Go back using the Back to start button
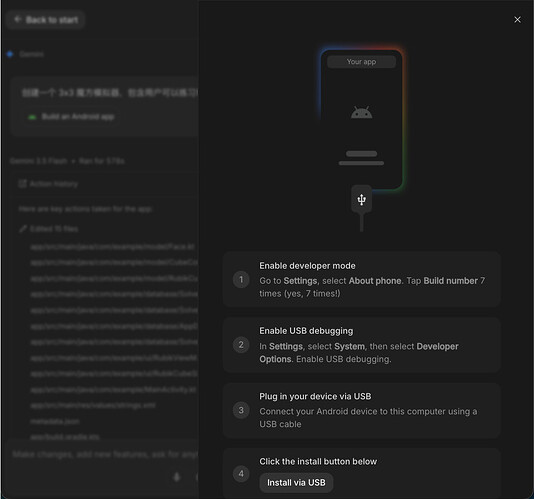534x499 pixels. pos(46,20)
